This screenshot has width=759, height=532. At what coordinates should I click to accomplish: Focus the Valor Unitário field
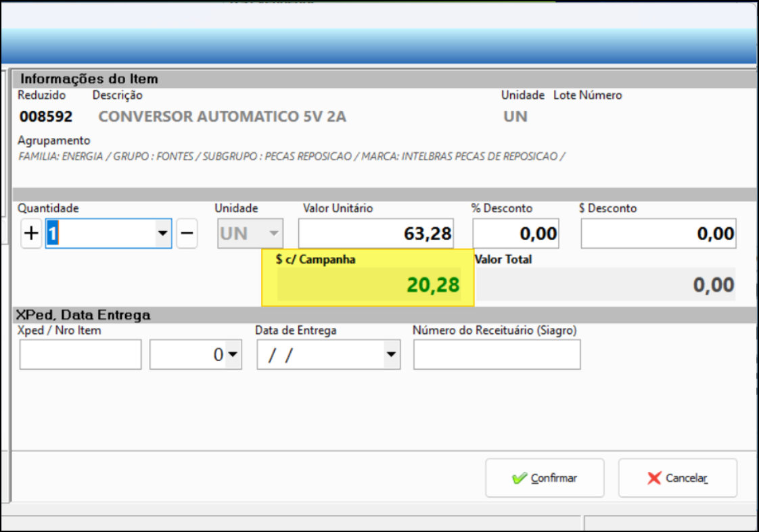376,234
